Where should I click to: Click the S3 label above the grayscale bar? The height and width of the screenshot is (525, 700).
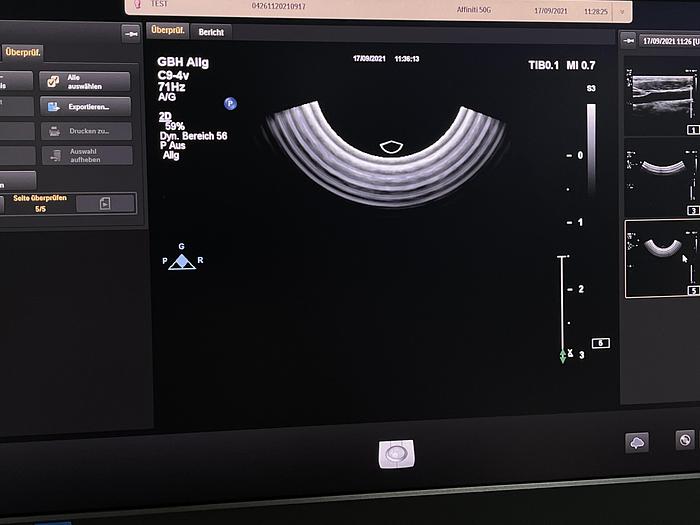[x=591, y=88]
